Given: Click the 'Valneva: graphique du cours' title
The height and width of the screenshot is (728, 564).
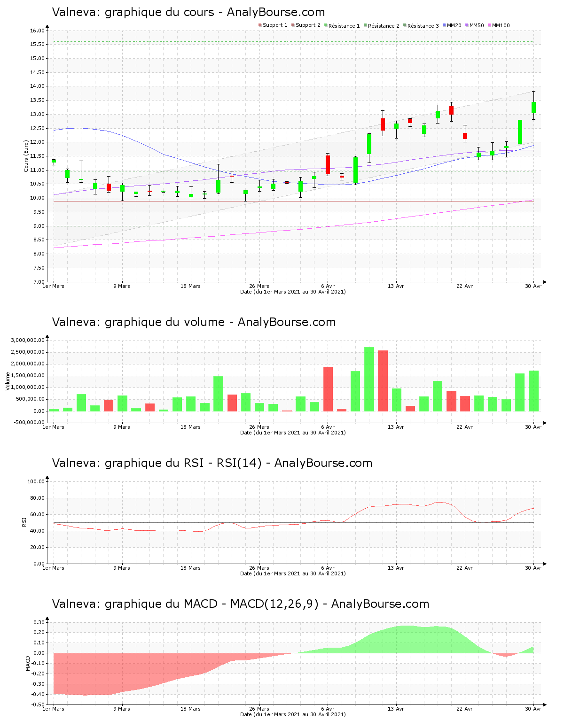Looking at the screenshot, I should [x=188, y=12].
